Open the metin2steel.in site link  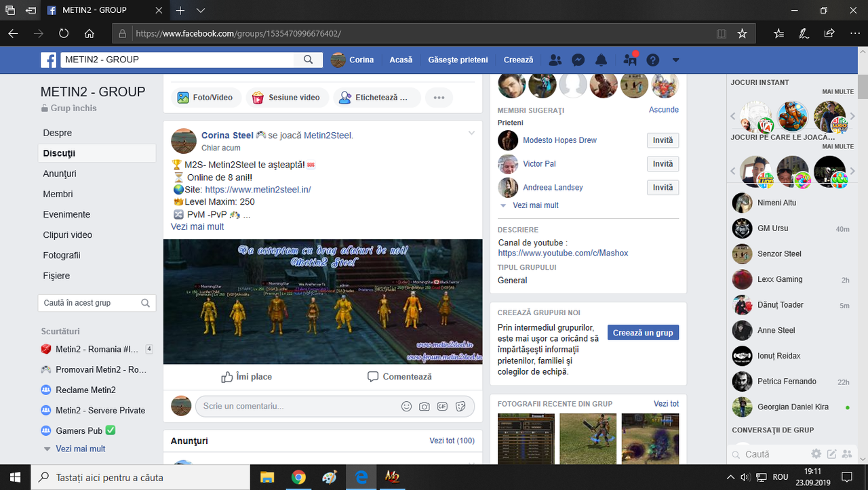pos(258,190)
